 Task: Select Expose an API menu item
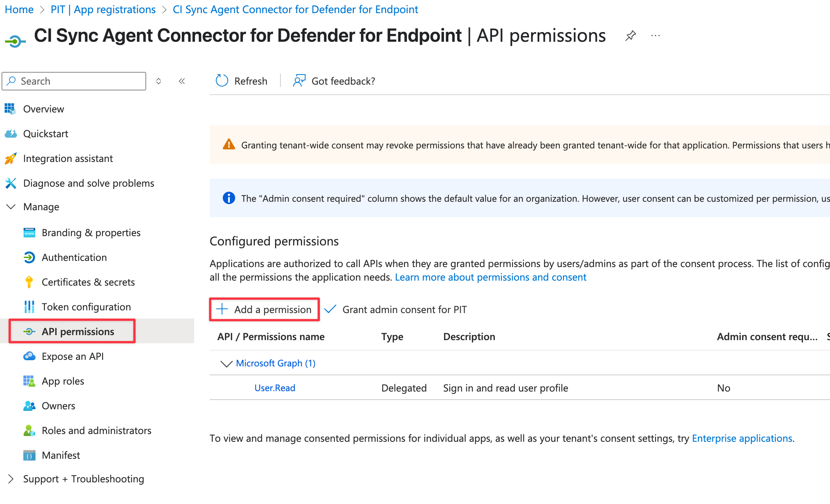73,356
